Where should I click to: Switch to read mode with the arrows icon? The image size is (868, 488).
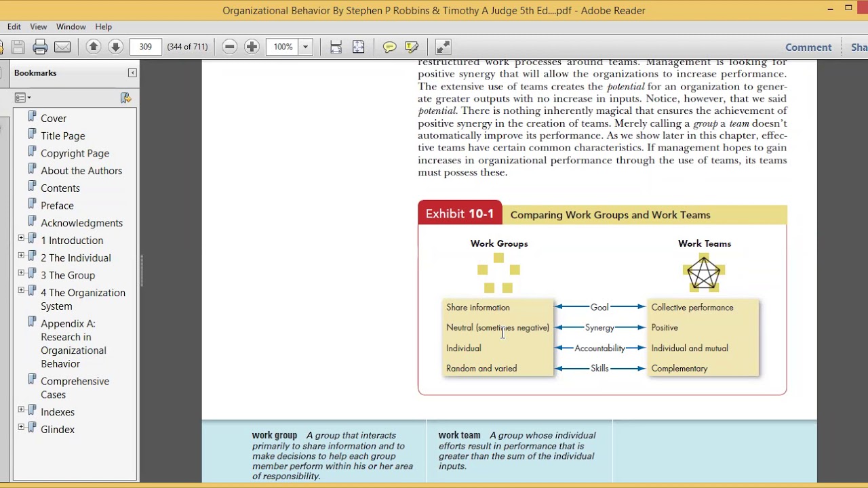click(443, 47)
